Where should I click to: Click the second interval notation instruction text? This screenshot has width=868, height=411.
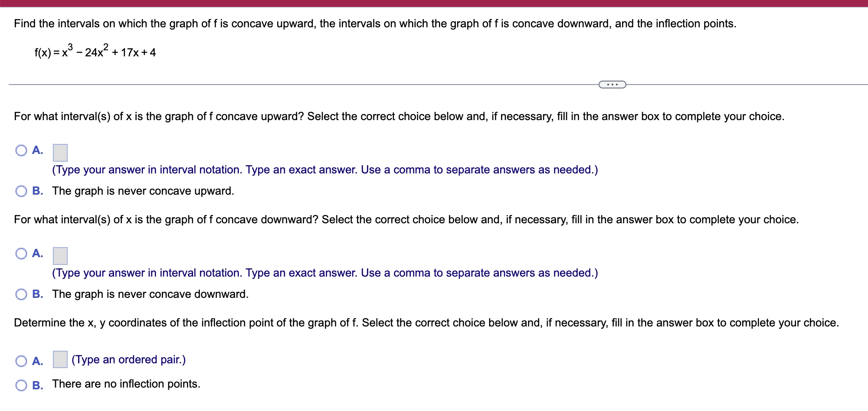324,273
